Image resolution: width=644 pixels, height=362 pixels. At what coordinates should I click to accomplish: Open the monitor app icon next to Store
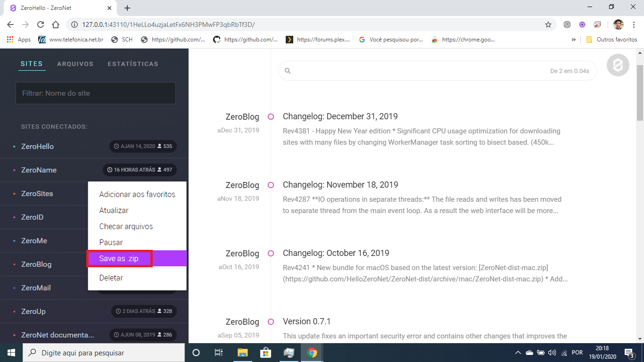click(x=289, y=353)
